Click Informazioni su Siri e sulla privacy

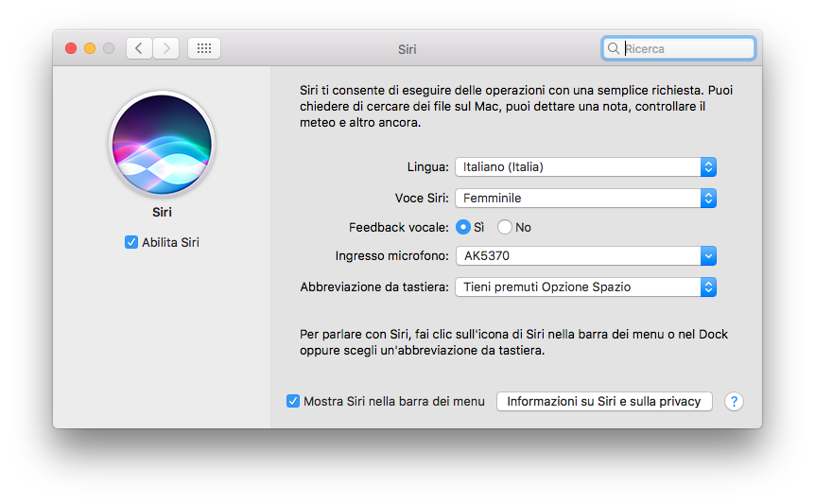pyautogui.click(x=604, y=401)
